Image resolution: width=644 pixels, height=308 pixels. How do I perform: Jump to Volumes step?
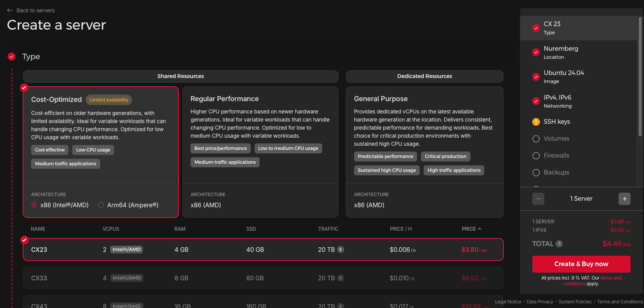(578, 138)
